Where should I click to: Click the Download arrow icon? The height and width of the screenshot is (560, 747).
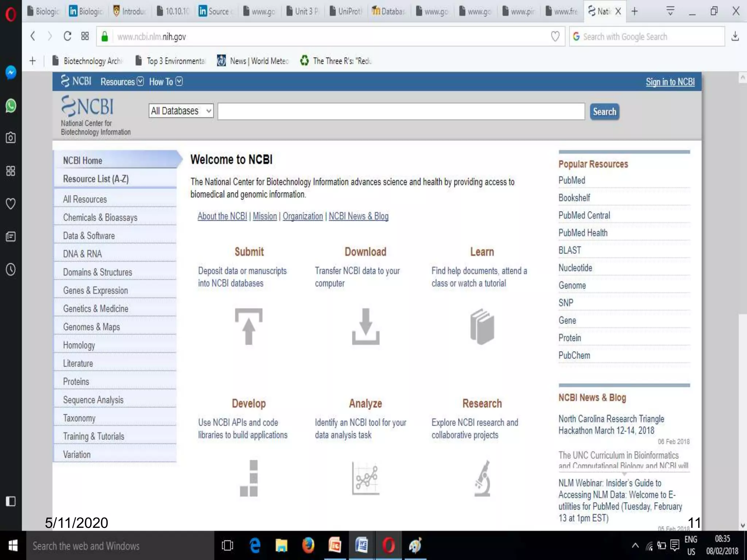pyautogui.click(x=365, y=326)
